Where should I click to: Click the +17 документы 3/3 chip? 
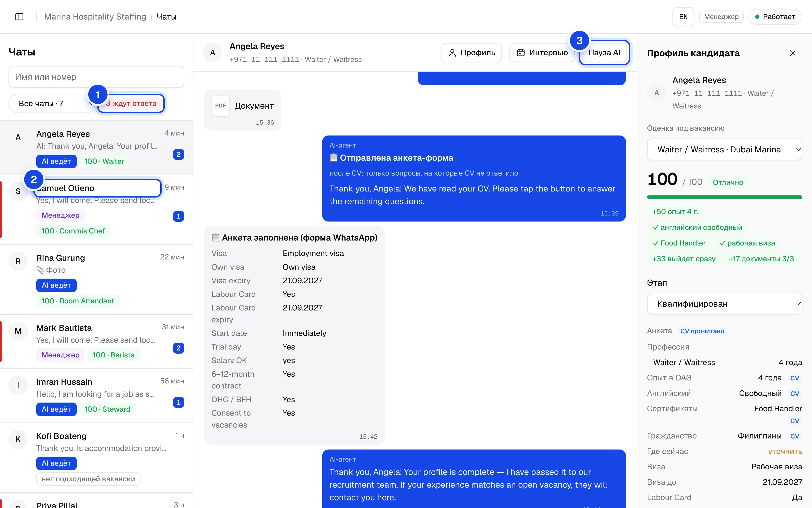(x=761, y=259)
